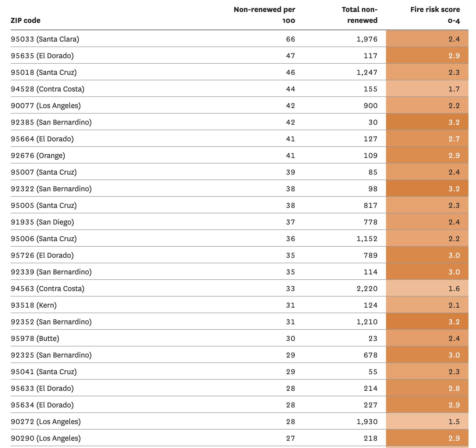
Task: Sort by the ZIP code column header
Action: [x=25, y=20]
